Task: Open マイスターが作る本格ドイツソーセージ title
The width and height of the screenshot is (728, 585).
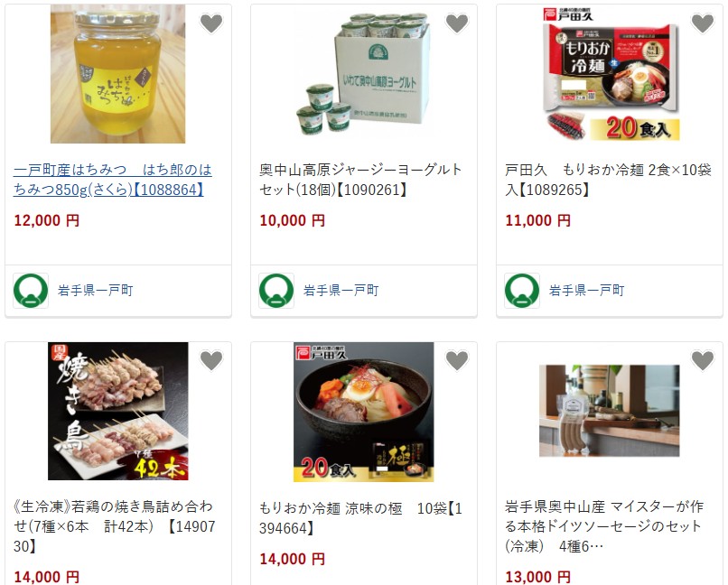Action: click(603, 526)
